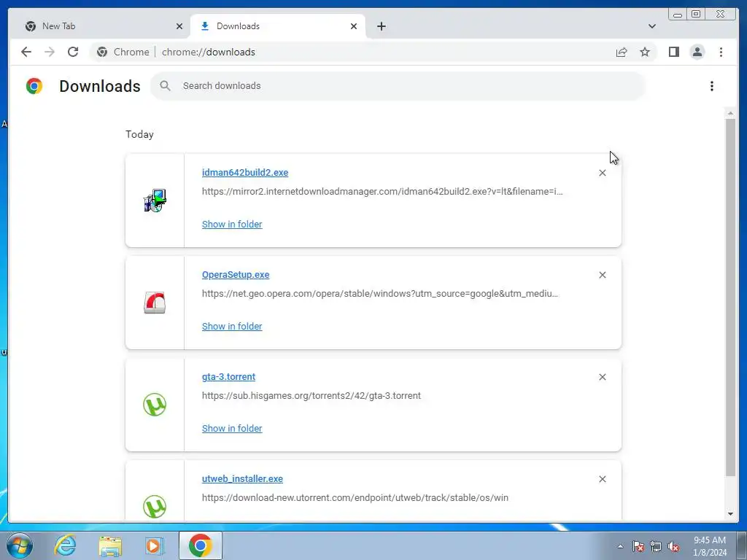The image size is (747, 560).
Task: Share this page via the share icon
Action: [x=622, y=52]
